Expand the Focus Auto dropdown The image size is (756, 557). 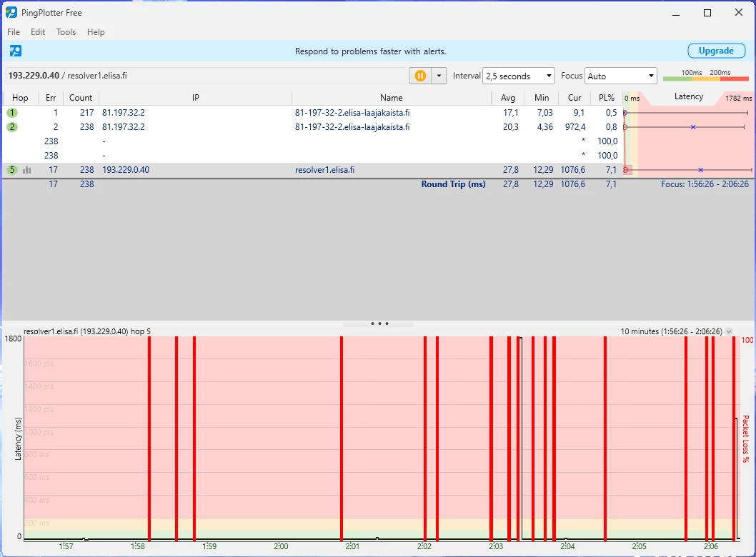[x=620, y=76]
